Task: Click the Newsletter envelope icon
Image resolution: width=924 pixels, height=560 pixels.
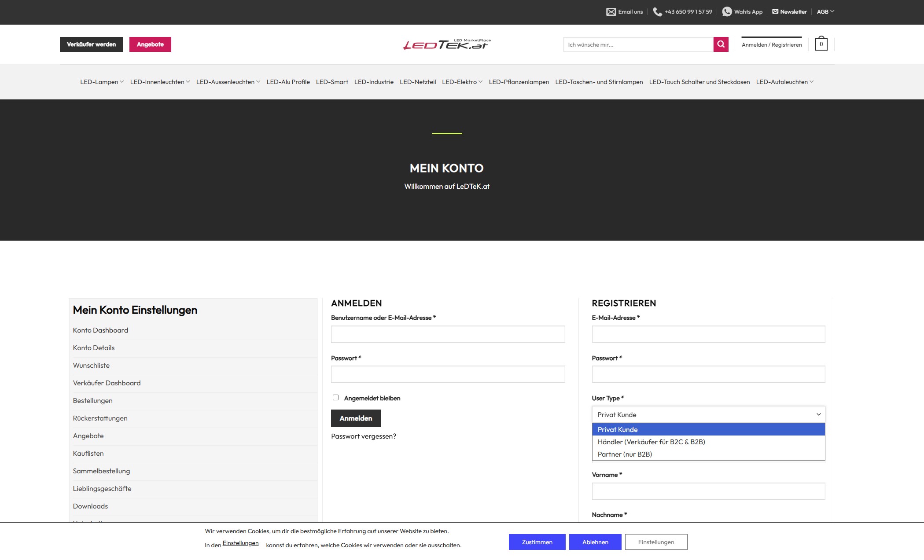Action: 775,11
